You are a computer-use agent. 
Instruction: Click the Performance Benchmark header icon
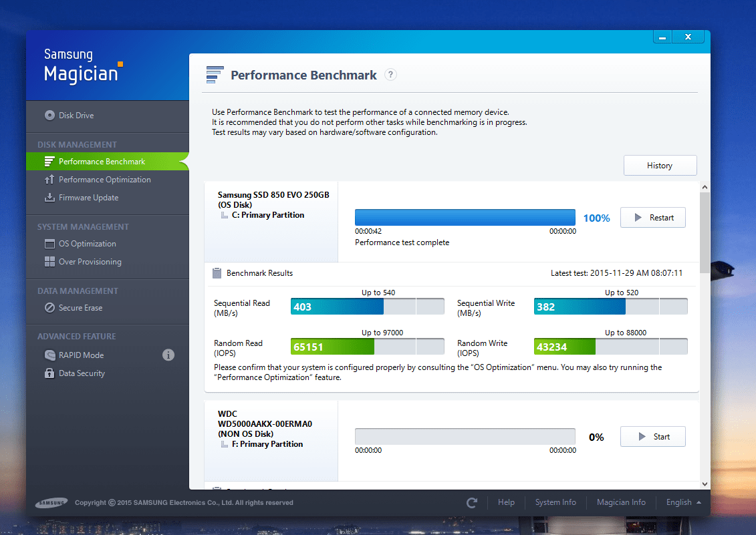point(215,75)
